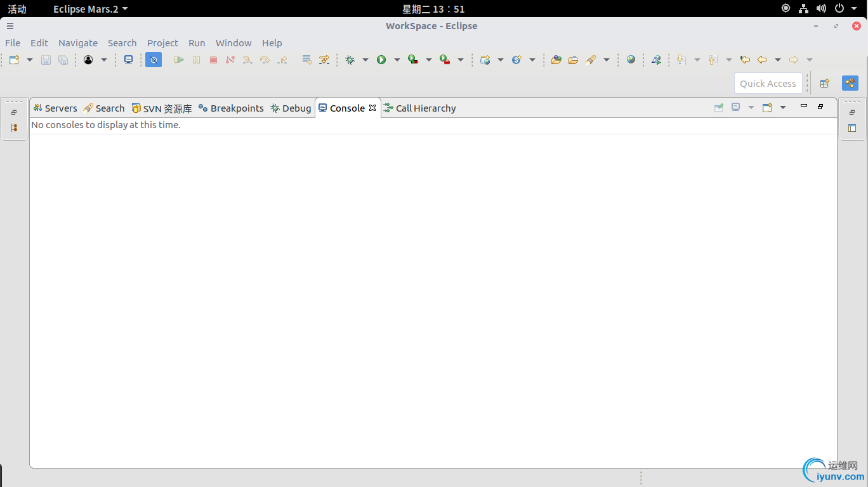Switch to the Call Hierarchy tab
This screenshot has width=868, height=487.
click(x=420, y=108)
